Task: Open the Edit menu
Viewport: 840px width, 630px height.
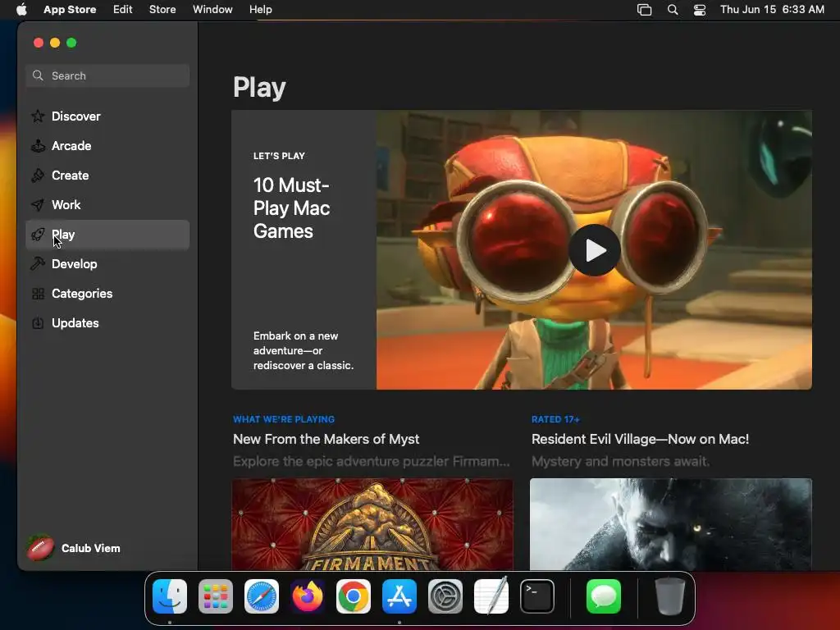Action: 123,10
